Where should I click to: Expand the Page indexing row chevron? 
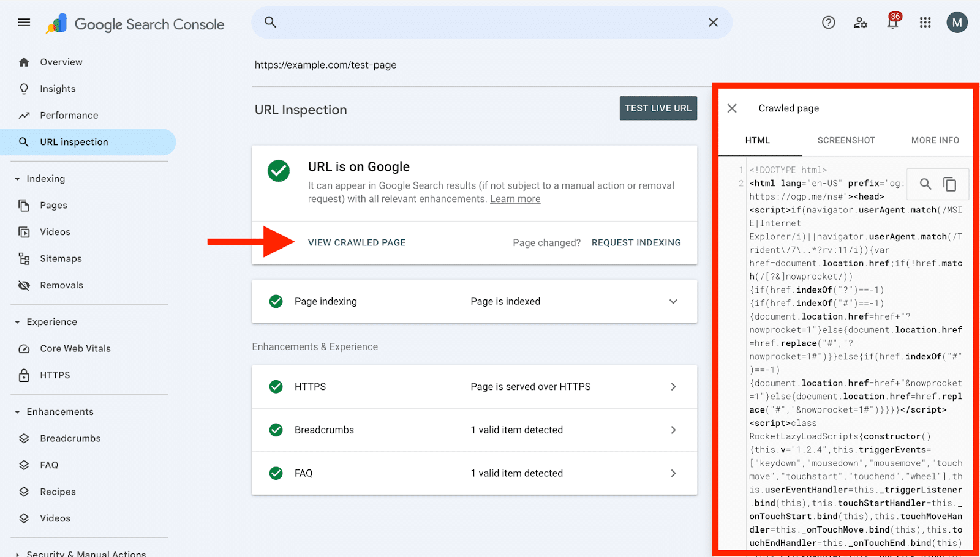673,301
